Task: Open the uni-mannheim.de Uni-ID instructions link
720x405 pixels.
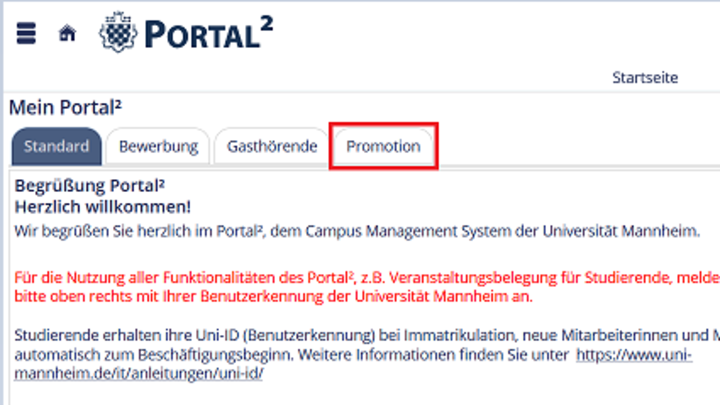Action: [x=353, y=364]
